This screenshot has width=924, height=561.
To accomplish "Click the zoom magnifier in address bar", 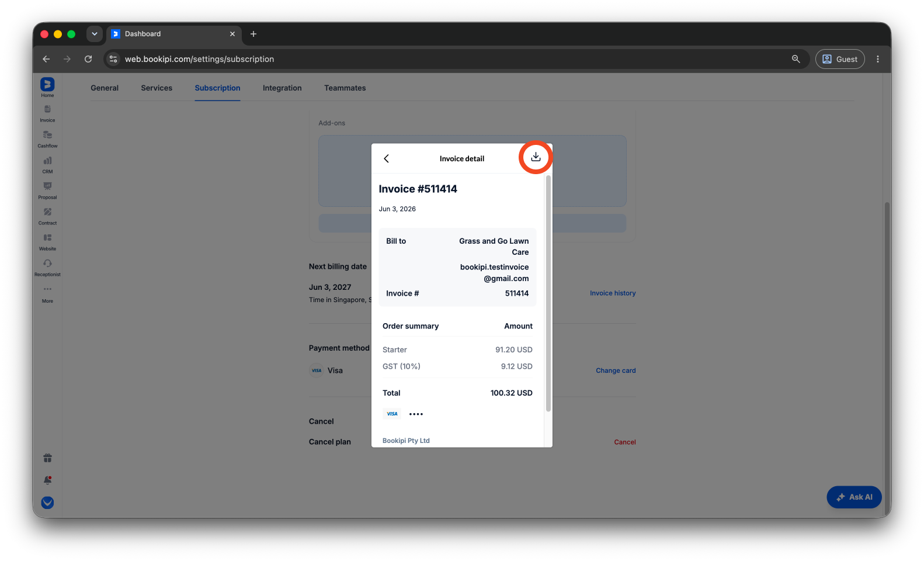I will point(796,59).
